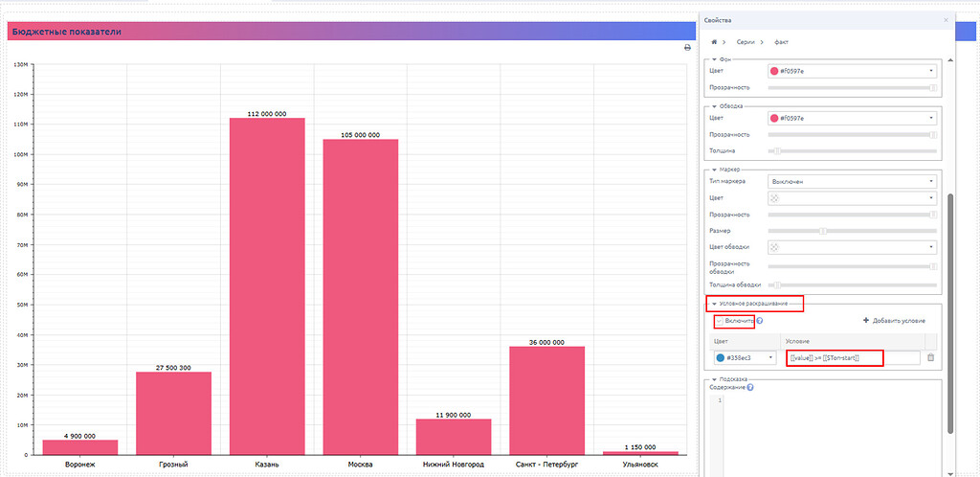Open the Тип маркера dropdown
This screenshot has width=980, height=477.
(x=852, y=181)
